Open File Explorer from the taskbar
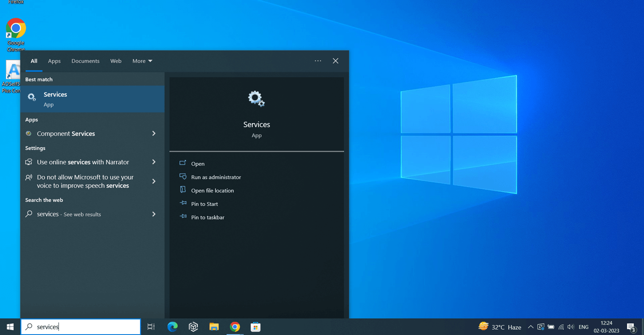 [214, 327]
